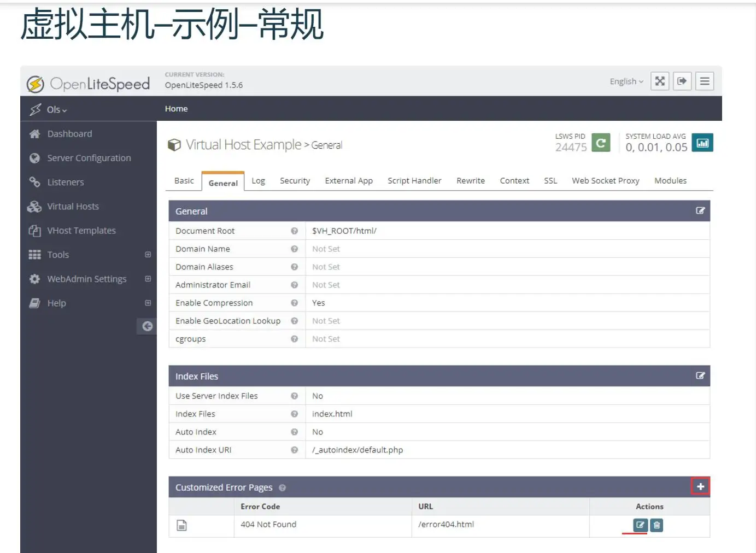Click the Error Code column header

[x=260, y=507]
